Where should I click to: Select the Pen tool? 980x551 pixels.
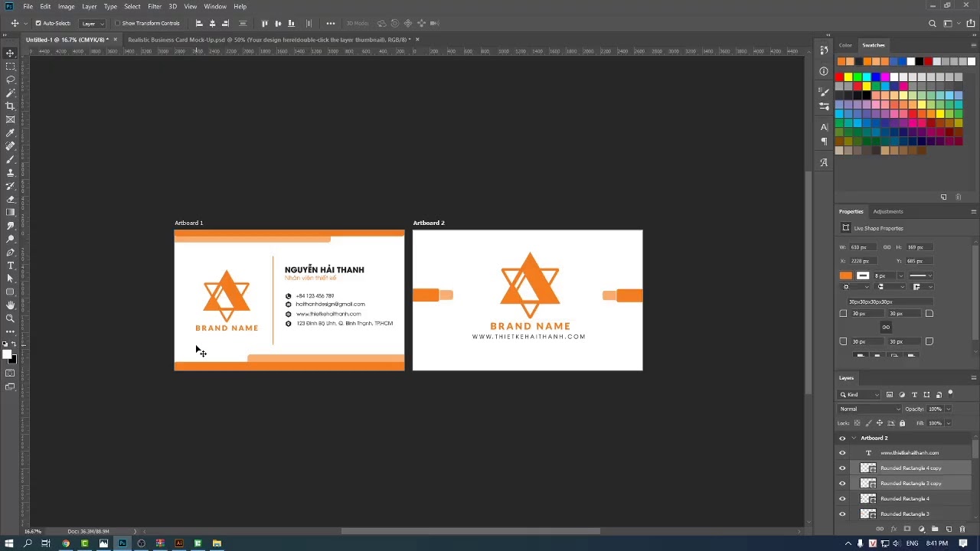tap(10, 252)
